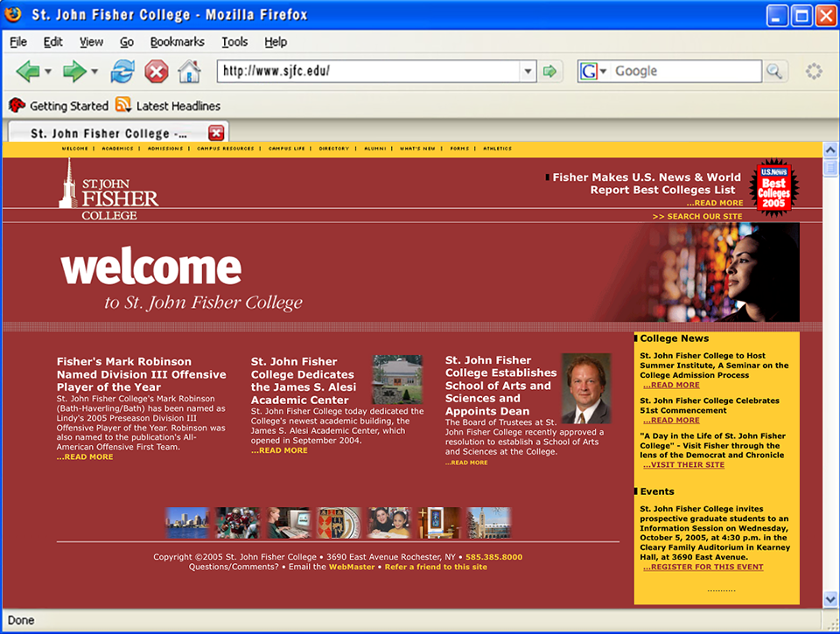Click the college seal thumbnail

pos(339,523)
